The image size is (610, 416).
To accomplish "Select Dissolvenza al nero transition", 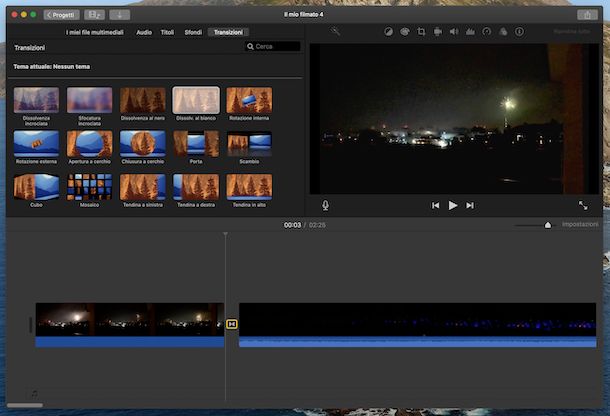I will pyautogui.click(x=143, y=100).
